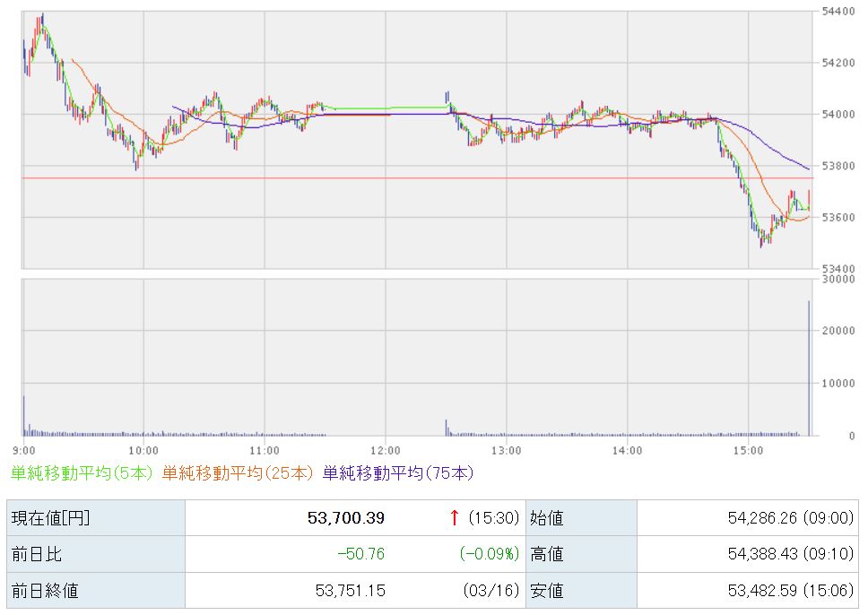The image size is (868, 615).
Task: Click the (-0.09%) percentage change
Action: point(489,554)
